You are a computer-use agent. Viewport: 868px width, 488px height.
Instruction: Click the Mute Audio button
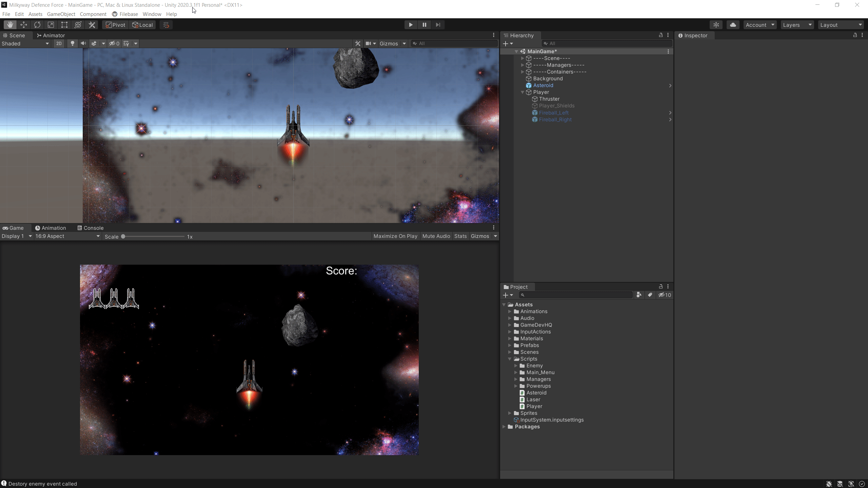436,236
